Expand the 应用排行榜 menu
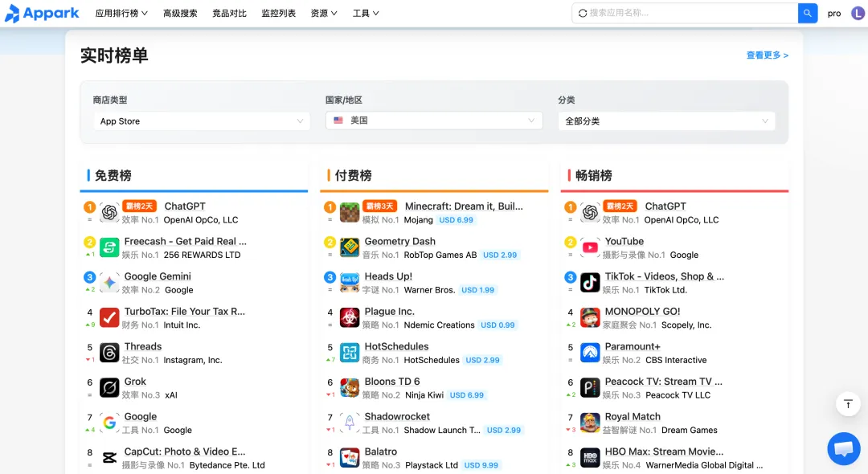 coord(121,14)
